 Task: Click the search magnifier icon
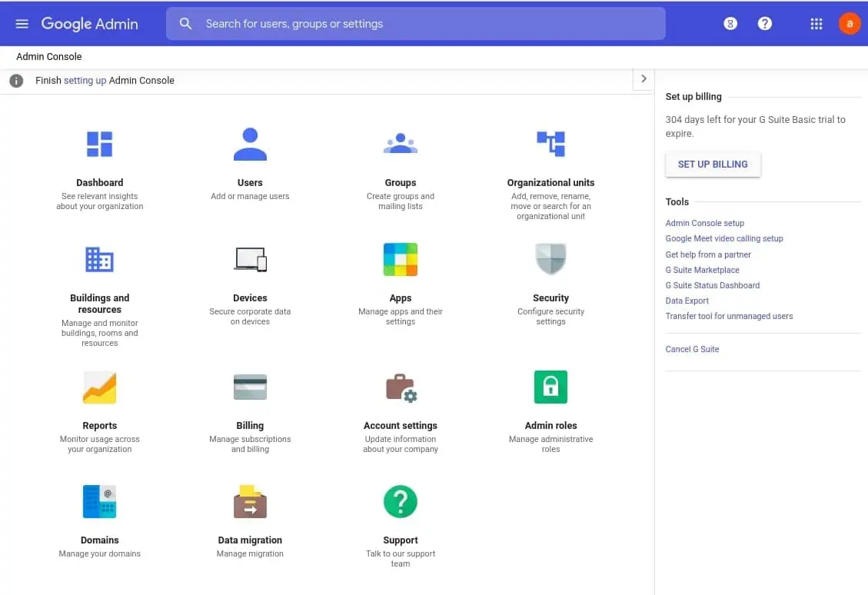tap(185, 24)
